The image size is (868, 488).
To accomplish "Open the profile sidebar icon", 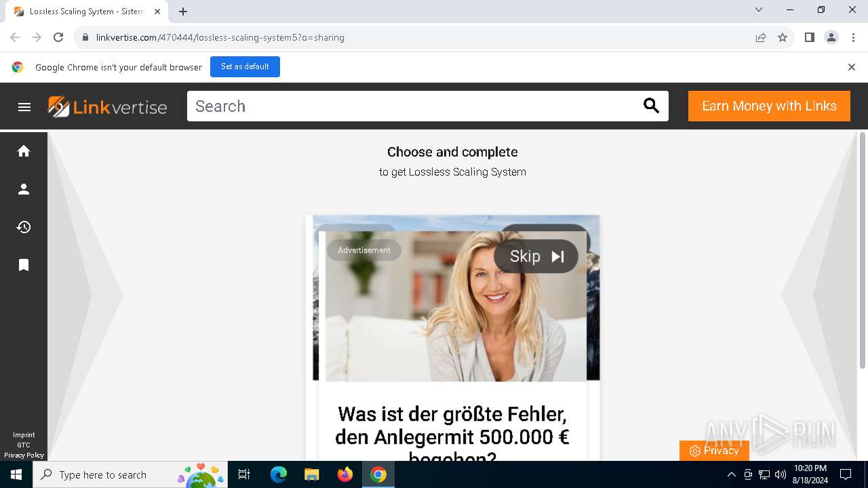I will pos(24,189).
